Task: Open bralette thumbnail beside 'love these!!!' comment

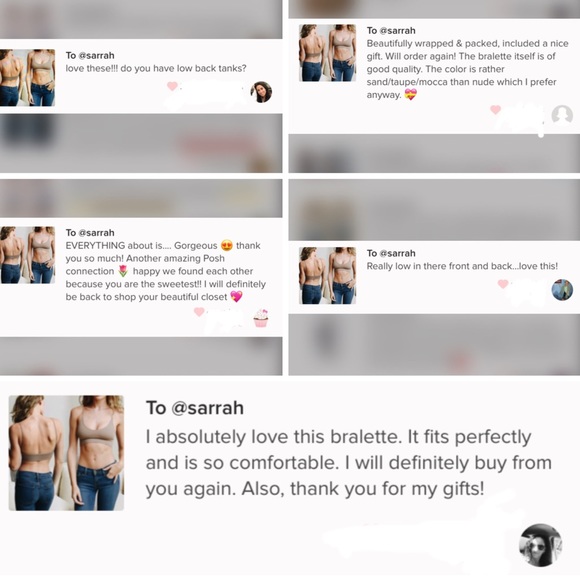Action: [x=27, y=78]
